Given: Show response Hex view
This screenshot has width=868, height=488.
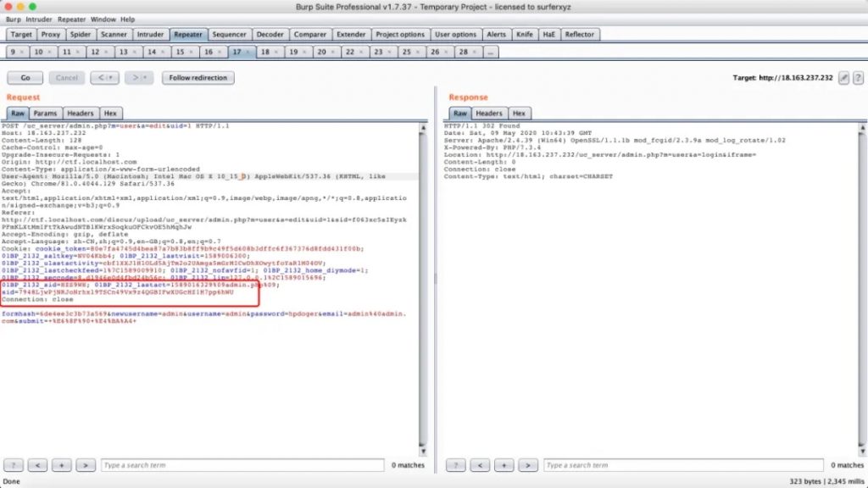Looking at the screenshot, I should [519, 114].
